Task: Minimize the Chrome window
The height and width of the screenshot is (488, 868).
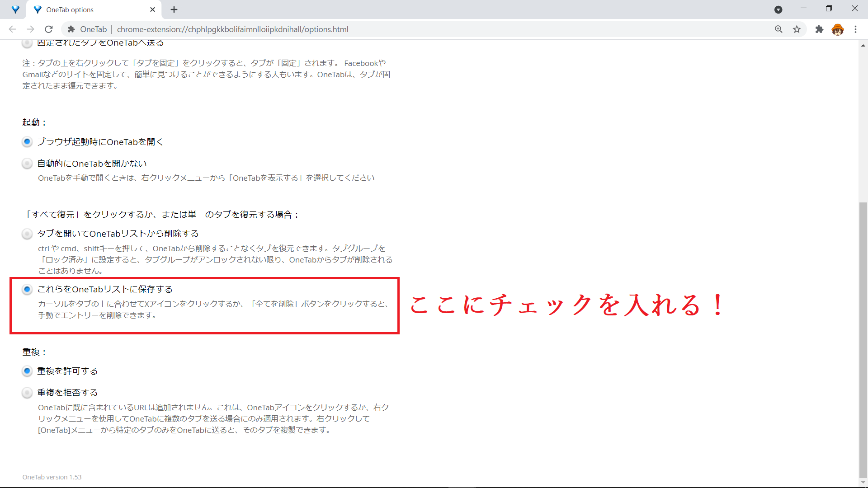Action: pos(803,9)
